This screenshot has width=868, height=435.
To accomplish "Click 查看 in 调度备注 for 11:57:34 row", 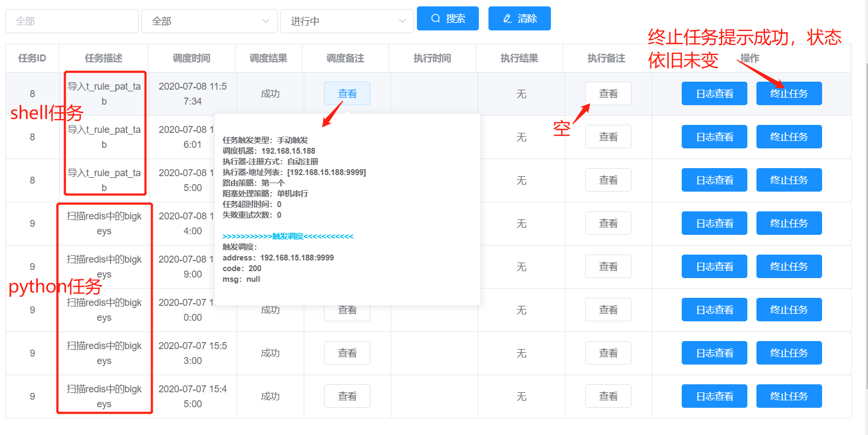I will point(347,93).
